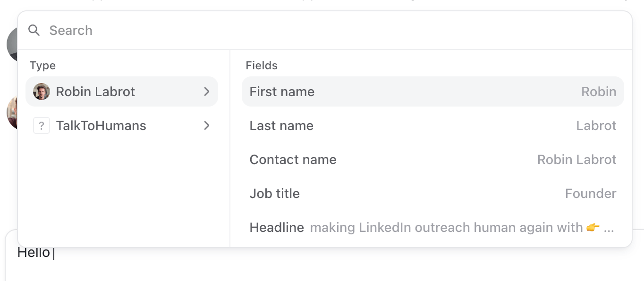644x281 pixels.
Task: Click partially hidden top avatar behind popup
Action: click(x=12, y=44)
